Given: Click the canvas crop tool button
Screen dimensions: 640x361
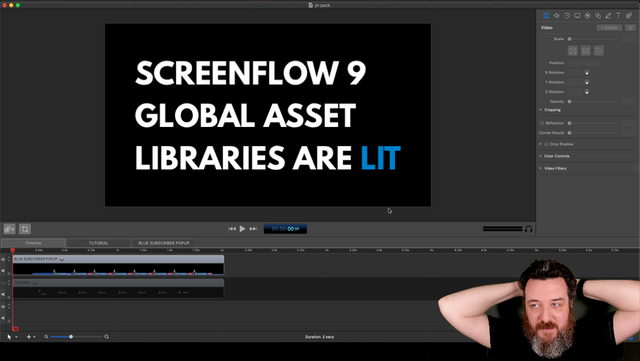Looking at the screenshot, I should tap(25, 229).
